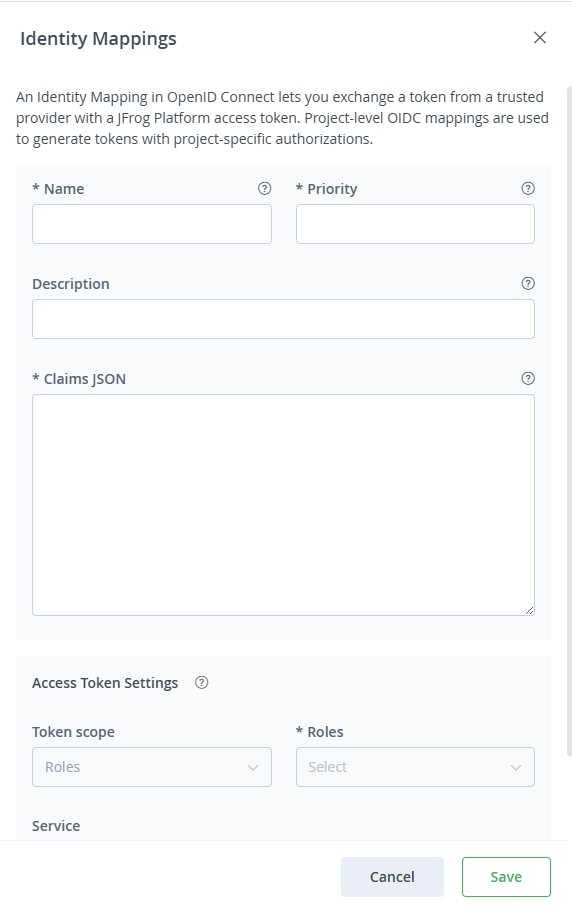Click the Claims JSON textarea resize handle
572x910 pixels.
tap(530, 611)
